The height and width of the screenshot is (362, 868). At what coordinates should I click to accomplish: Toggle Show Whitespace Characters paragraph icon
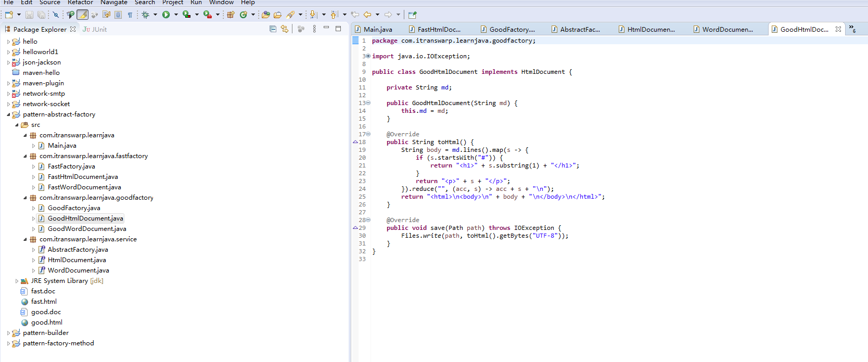[130, 15]
